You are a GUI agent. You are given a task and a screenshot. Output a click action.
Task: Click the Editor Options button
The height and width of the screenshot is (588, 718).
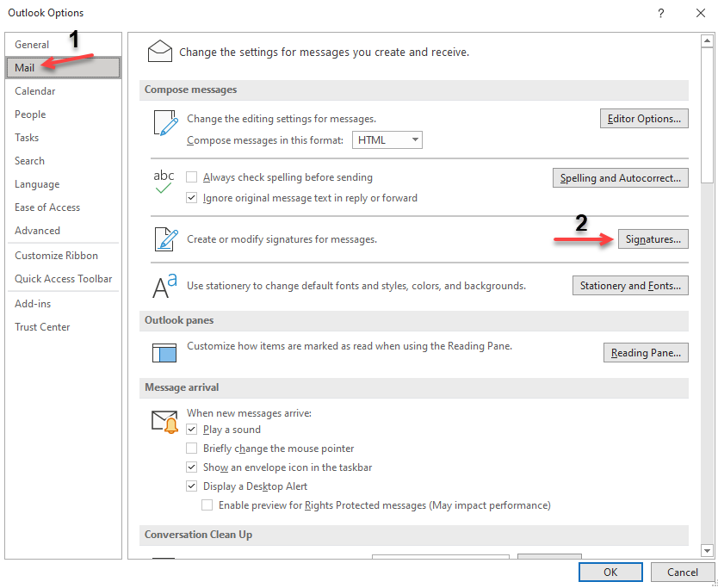(x=644, y=119)
